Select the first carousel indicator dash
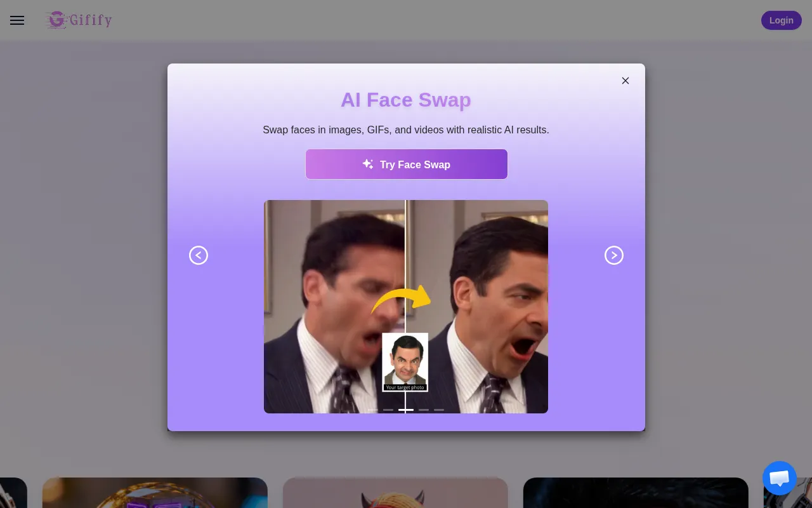Image resolution: width=812 pixels, height=508 pixels. 373,410
